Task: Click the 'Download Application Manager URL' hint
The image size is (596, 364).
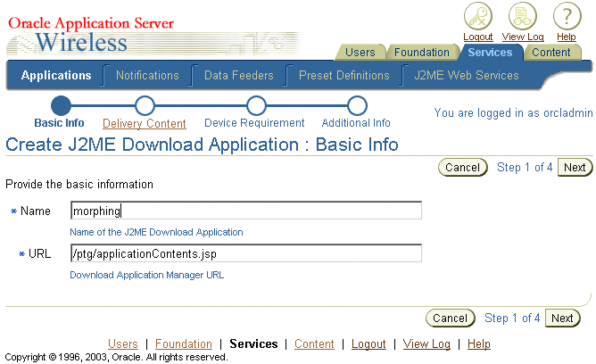Action: (146, 275)
